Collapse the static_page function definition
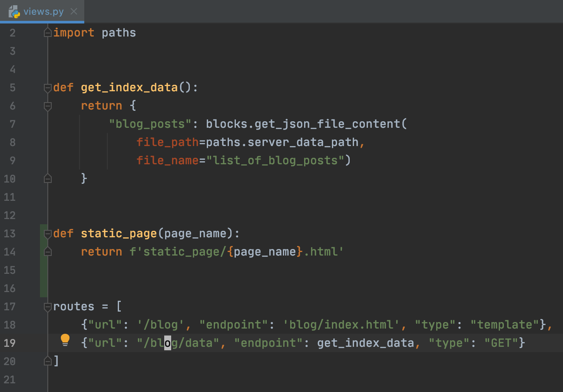The image size is (563, 392). pos(48,234)
